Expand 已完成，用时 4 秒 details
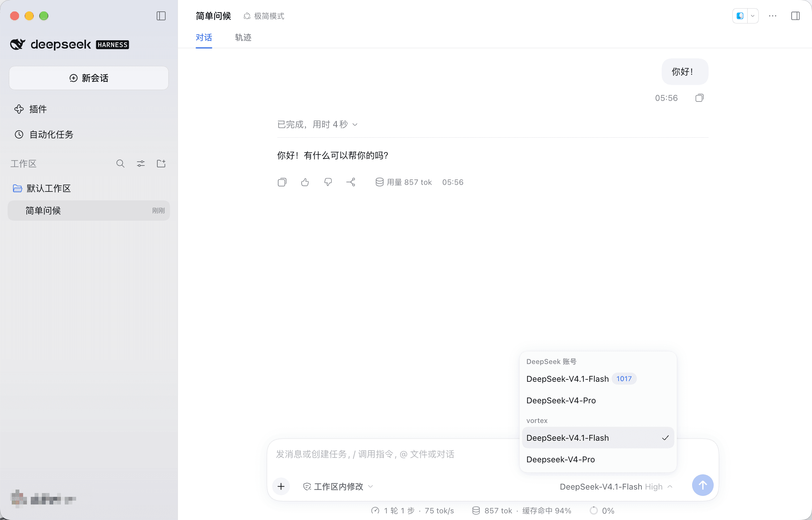Viewport: 812px width, 520px height. (x=318, y=124)
